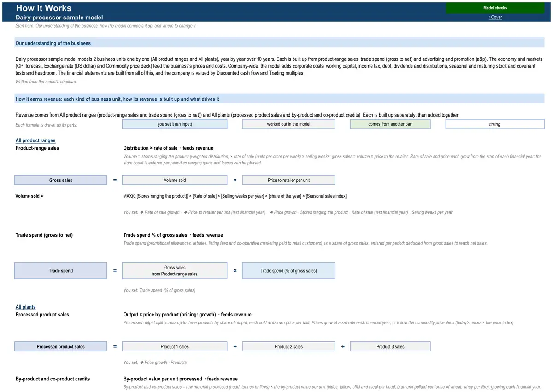Select the 'Product-range sales' row label

37,148
